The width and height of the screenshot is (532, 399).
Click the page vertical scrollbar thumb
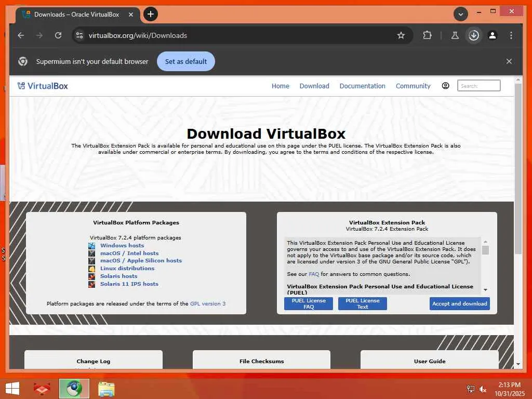tap(518, 169)
